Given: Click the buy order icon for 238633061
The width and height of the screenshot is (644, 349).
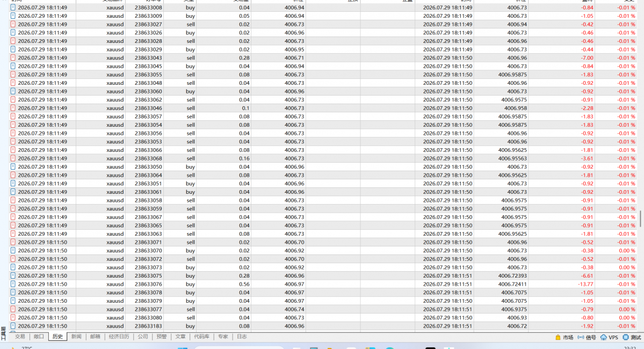Looking at the screenshot, I should pyautogui.click(x=13, y=192).
